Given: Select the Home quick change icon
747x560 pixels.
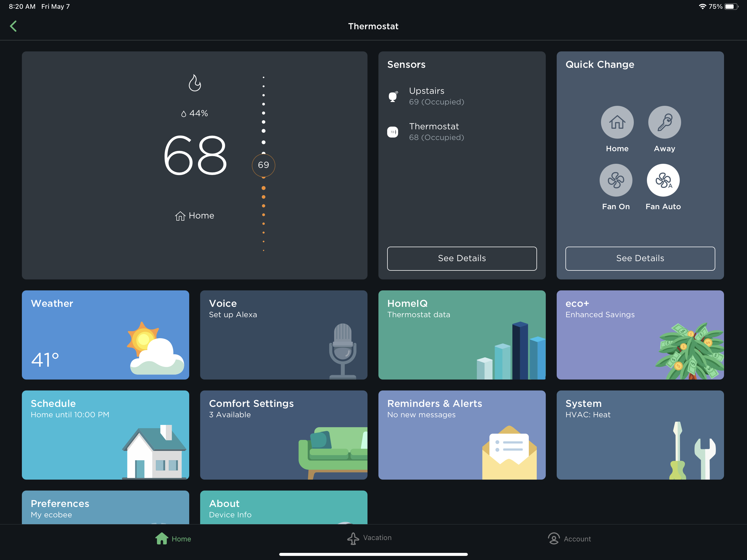Looking at the screenshot, I should [x=617, y=122].
